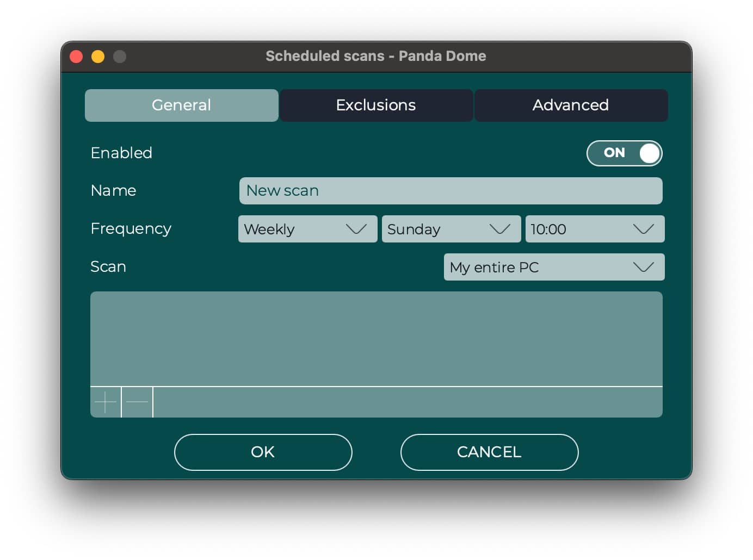The image size is (753, 560).
Task: Dismiss dialog with the CANCEL button
Action: click(489, 452)
